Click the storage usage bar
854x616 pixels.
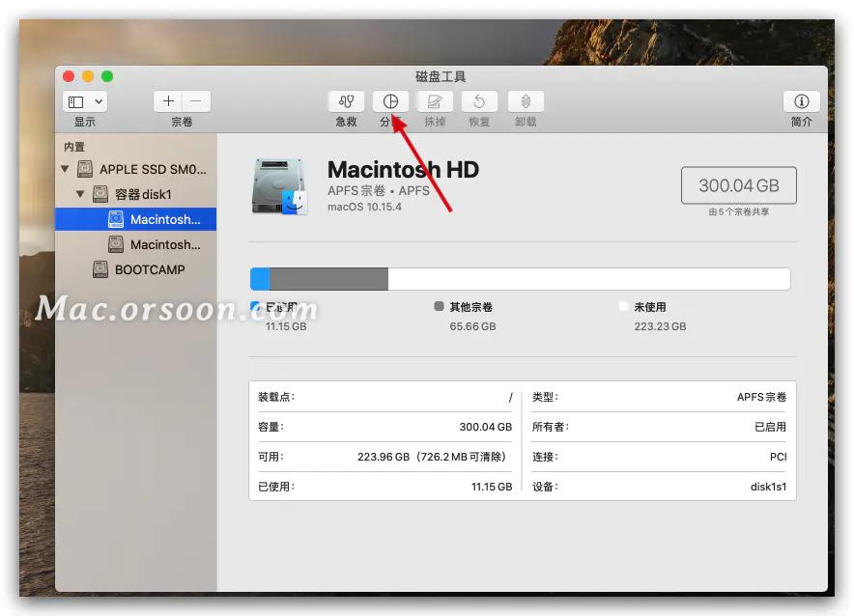[520, 278]
